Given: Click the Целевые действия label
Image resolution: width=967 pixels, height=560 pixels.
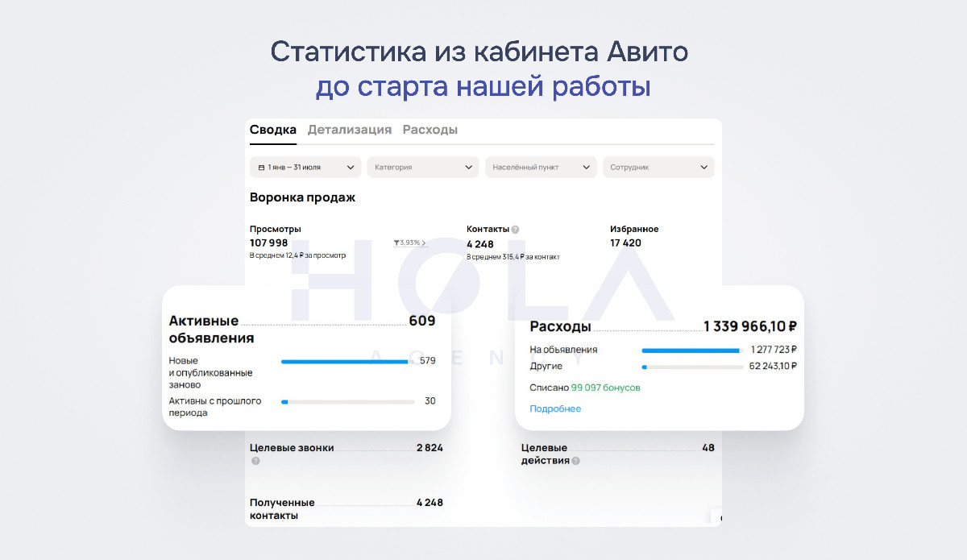Looking at the screenshot, I should click(545, 454).
